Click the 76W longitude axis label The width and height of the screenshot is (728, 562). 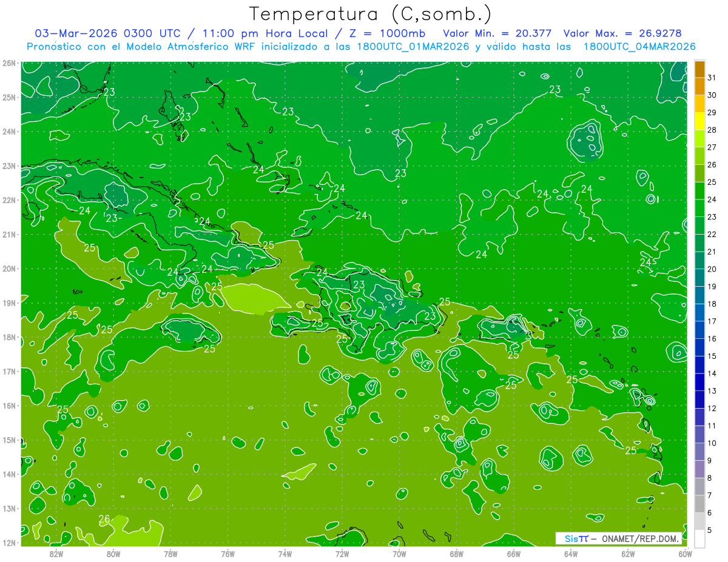tap(228, 554)
